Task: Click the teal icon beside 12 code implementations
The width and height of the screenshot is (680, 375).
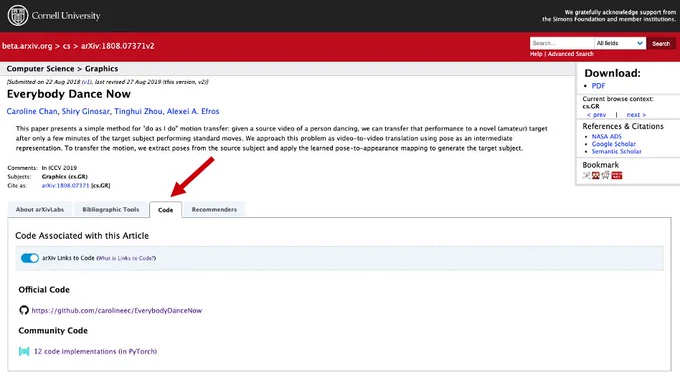Action: tap(24, 351)
